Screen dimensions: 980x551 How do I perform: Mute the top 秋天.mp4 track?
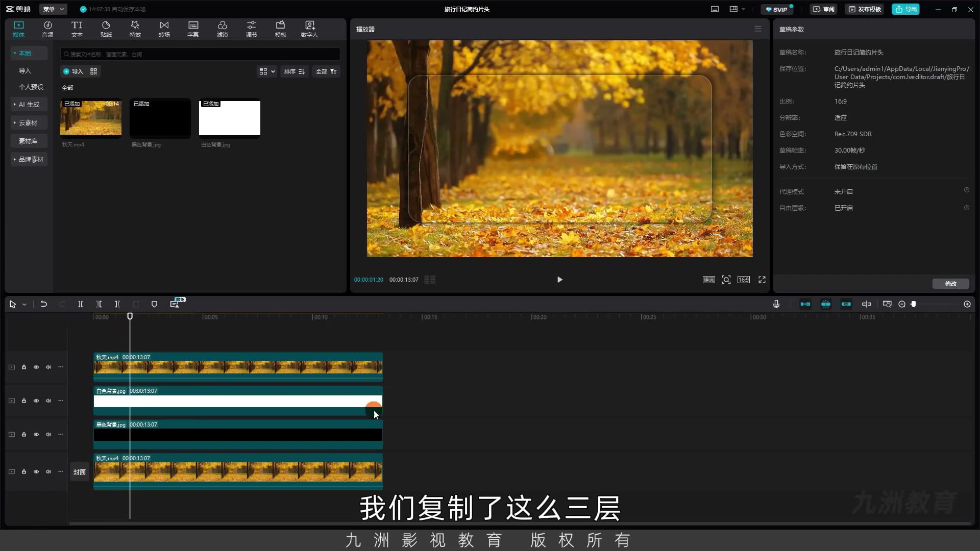click(x=48, y=367)
